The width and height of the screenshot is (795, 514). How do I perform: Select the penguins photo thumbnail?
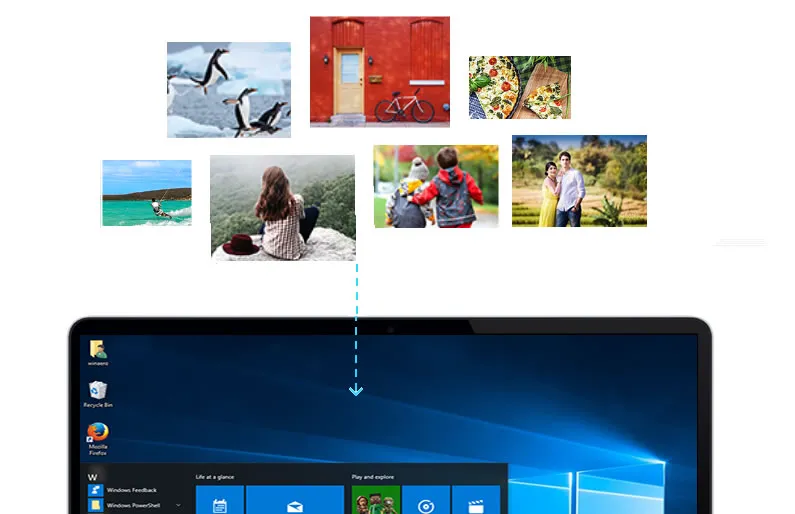pyautogui.click(x=228, y=89)
